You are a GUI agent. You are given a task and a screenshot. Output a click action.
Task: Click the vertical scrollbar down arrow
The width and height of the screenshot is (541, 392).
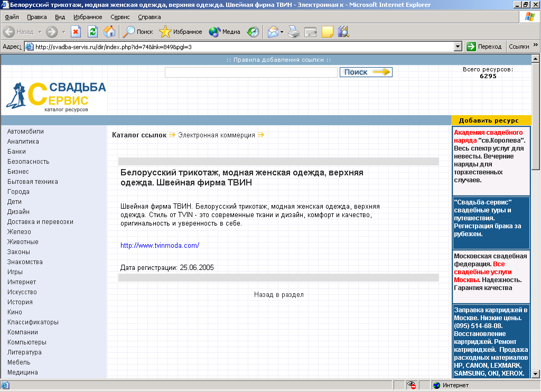pos(536,374)
